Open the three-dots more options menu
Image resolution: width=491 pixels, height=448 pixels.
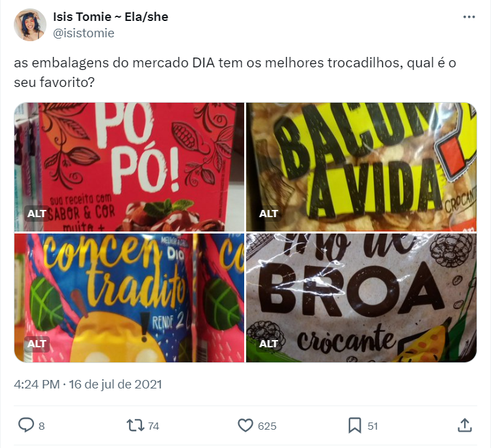[469, 17]
